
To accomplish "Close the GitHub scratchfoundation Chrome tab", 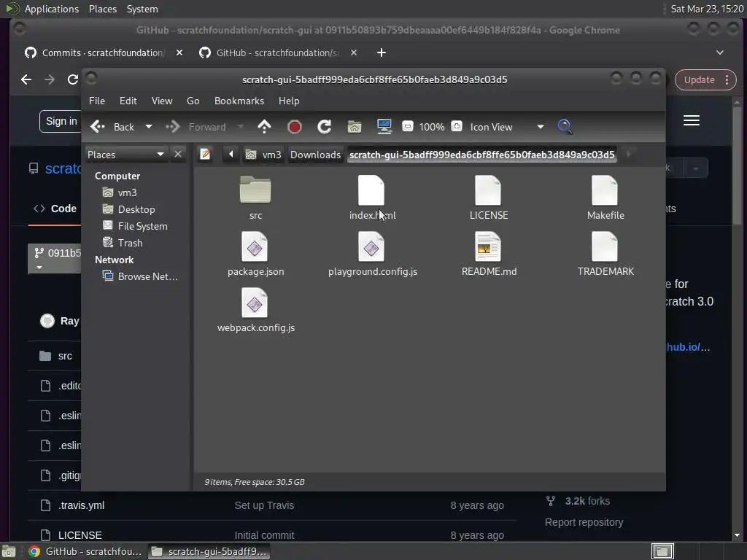I will 354,52.
